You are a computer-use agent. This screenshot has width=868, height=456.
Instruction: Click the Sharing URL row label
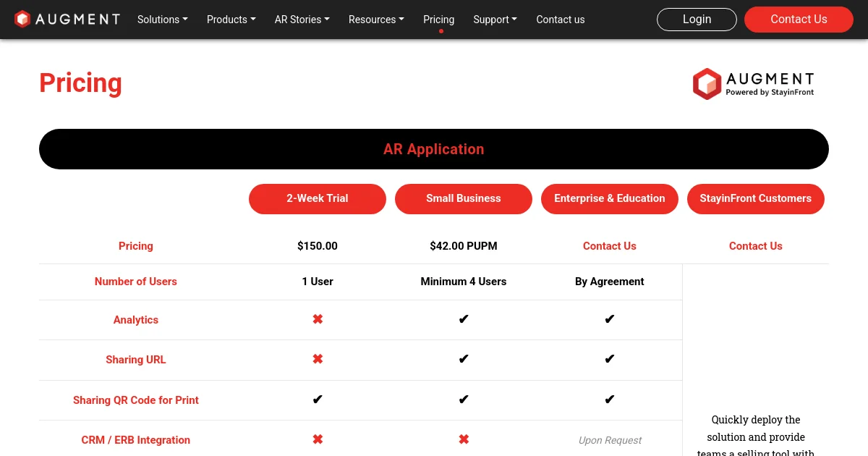tap(136, 360)
